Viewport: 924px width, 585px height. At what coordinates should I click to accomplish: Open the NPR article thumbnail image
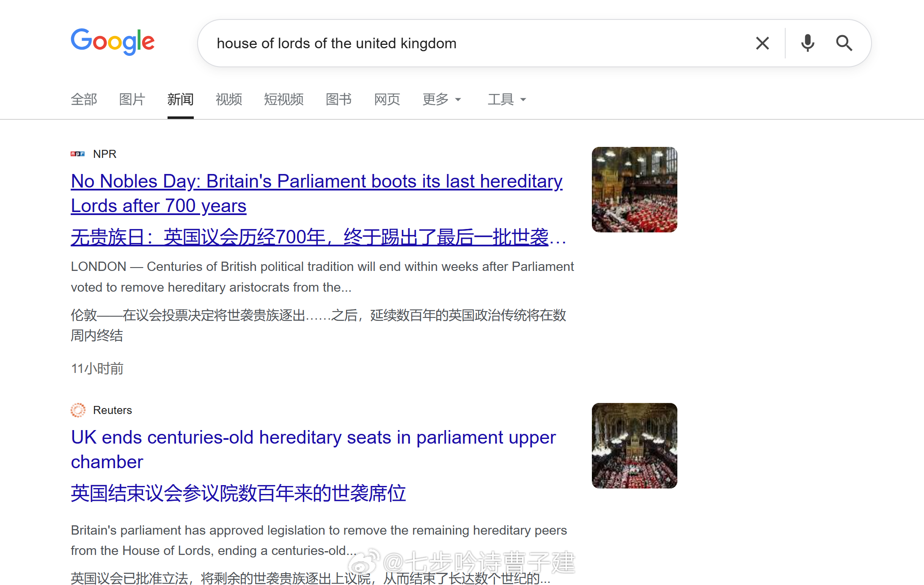point(635,190)
